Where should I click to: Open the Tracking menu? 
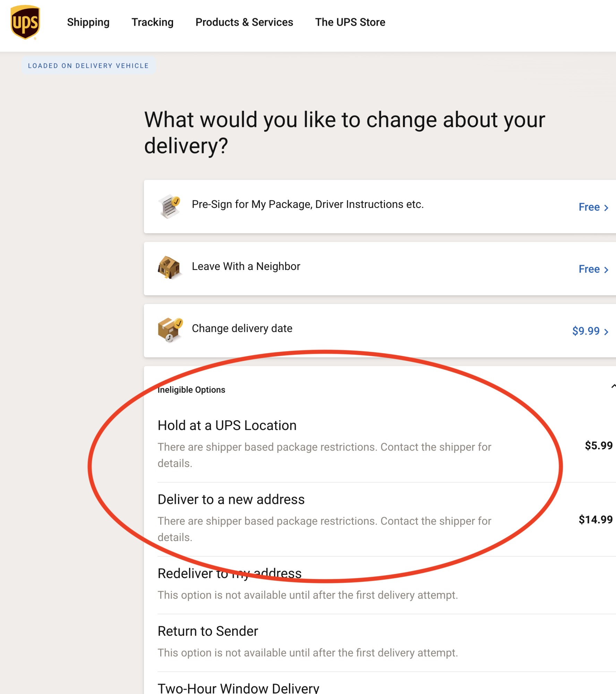pyautogui.click(x=152, y=22)
